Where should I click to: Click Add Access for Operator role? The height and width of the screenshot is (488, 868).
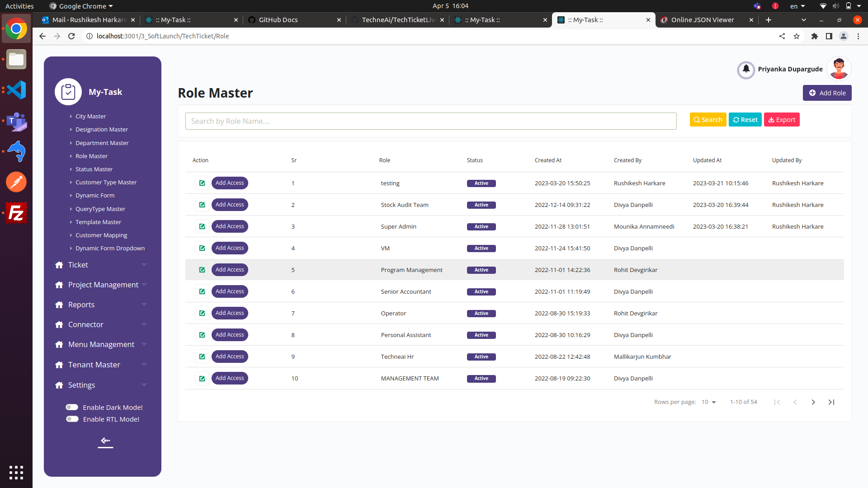pyautogui.click(x=230, y=313)
